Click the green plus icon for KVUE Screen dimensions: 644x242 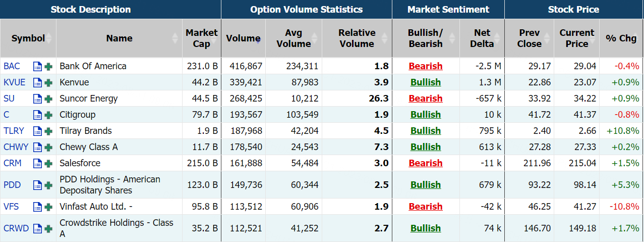pos(48,82)
